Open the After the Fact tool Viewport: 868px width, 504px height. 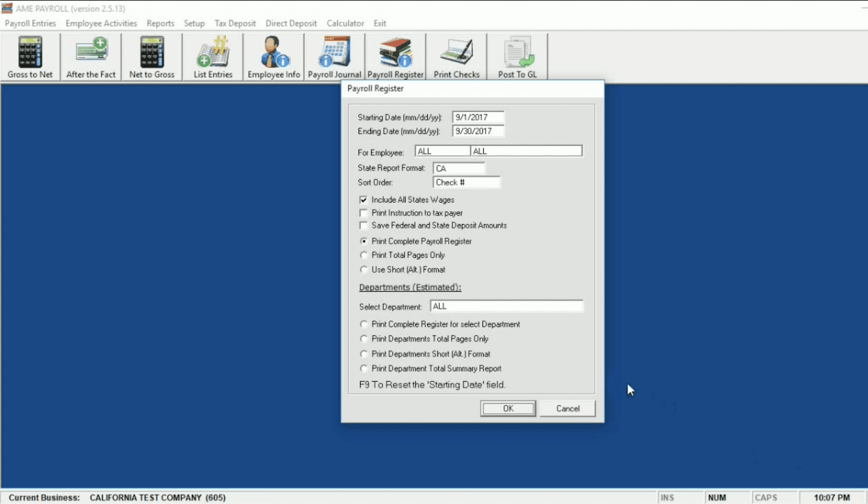point(91,56)
